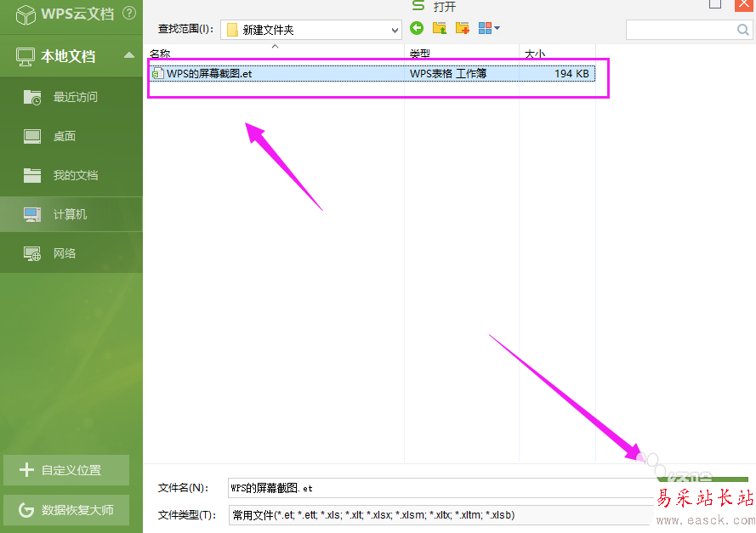Image resolution: width=756 pixels, height=533 pixels.
Task: Click the 最近访问 folder clock icon
Action: [x=32, y=98]
